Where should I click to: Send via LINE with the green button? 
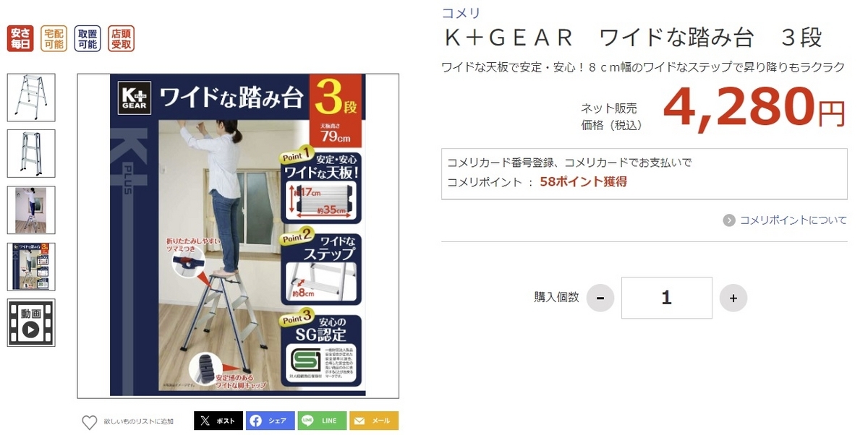322,421
